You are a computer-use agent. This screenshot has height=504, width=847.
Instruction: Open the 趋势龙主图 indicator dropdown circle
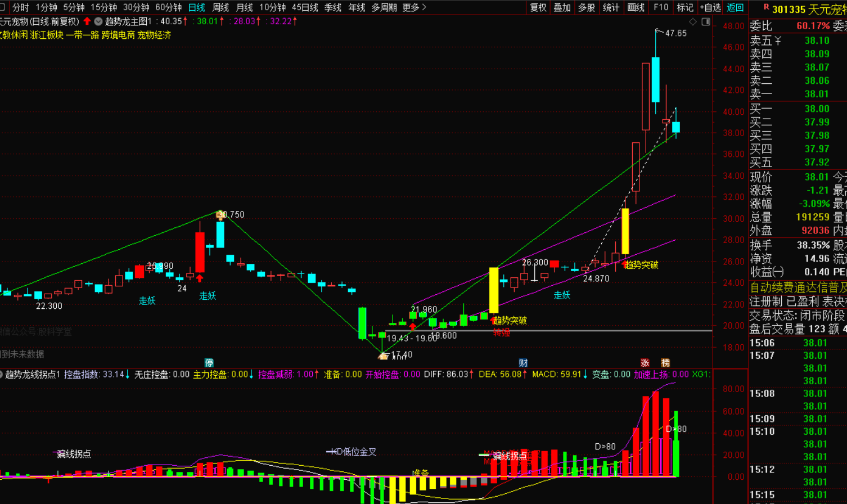(x=98, y=21)
